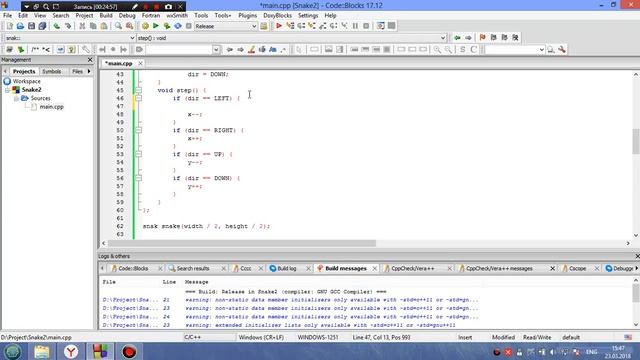Open the Replace dialog icon
This screenshot has width=640, height=360.
[x=129, y=26]
